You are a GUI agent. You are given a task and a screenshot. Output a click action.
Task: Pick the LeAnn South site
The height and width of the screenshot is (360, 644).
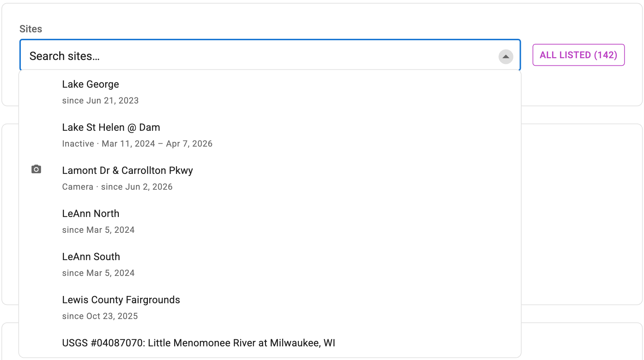point(270,264)
